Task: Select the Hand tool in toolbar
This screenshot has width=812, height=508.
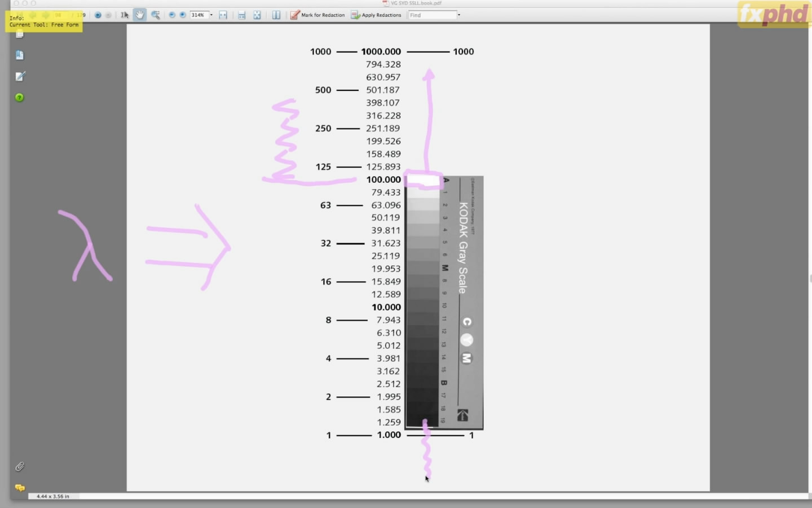Action: click(140, 15)
